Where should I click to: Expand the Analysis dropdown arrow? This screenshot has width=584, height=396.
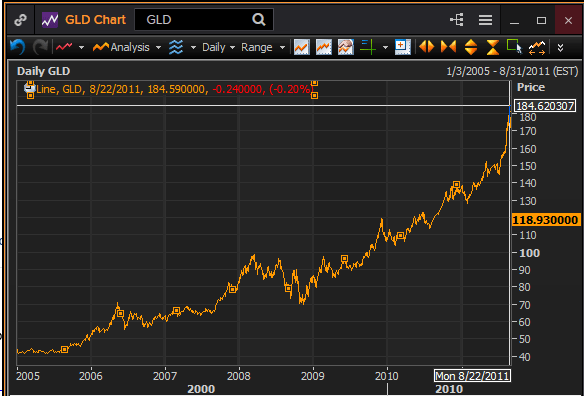tap(158, 48)
